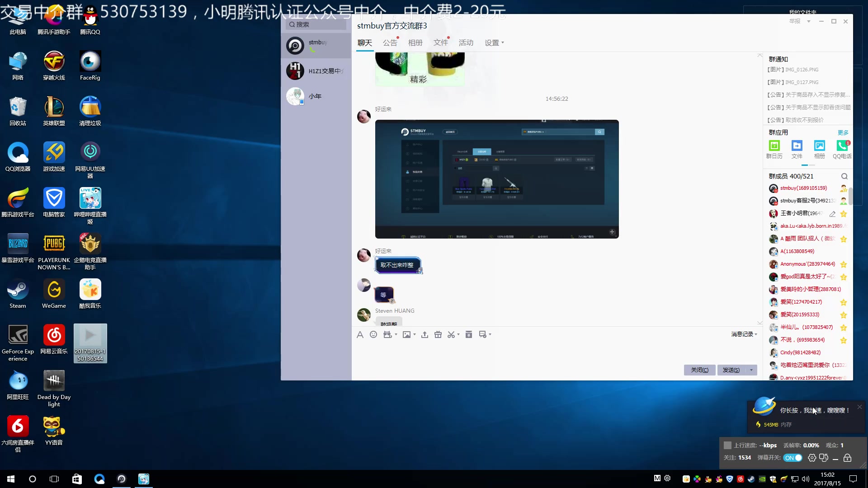The image size is (868, 488).
Task: Click the scissors screenshot tool
Action: tap(451, 334)
